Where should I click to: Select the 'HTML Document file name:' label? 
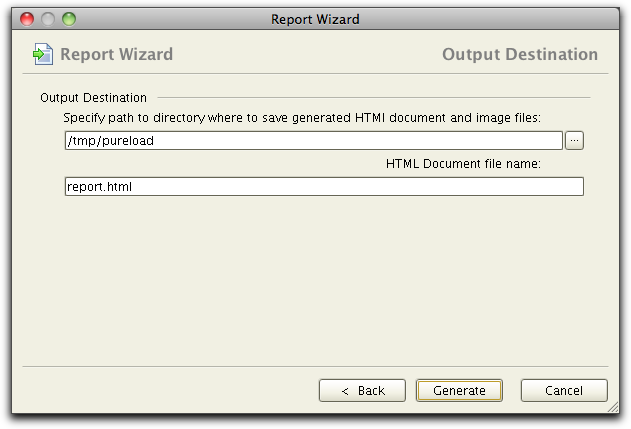(x=463, y=164)
